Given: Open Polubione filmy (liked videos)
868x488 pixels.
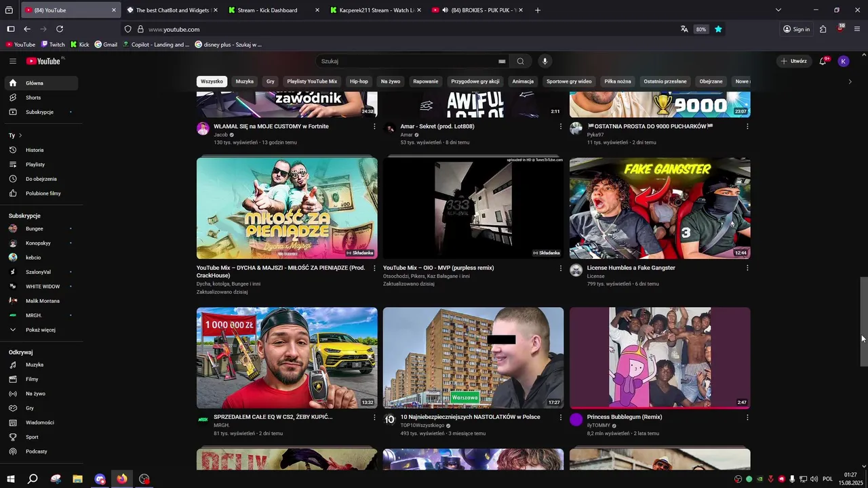Looking at the screenshot, I should [41, 193].
